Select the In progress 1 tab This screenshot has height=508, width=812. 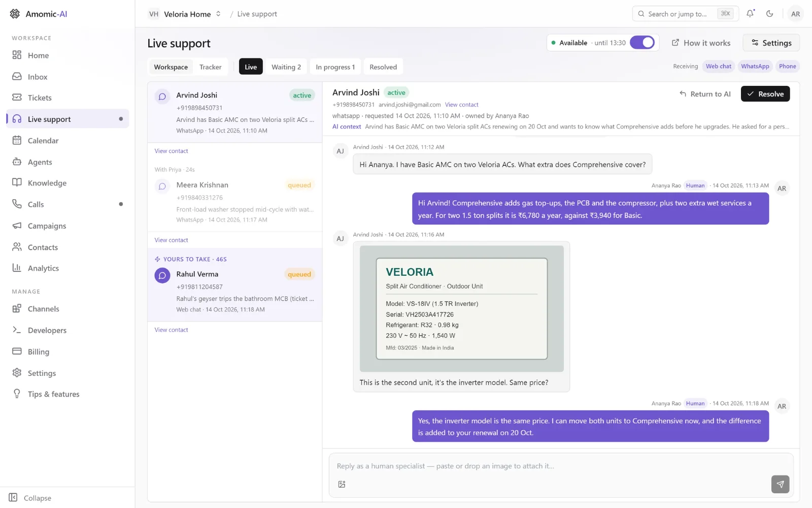pyautogui.click(x=335, y=67)
